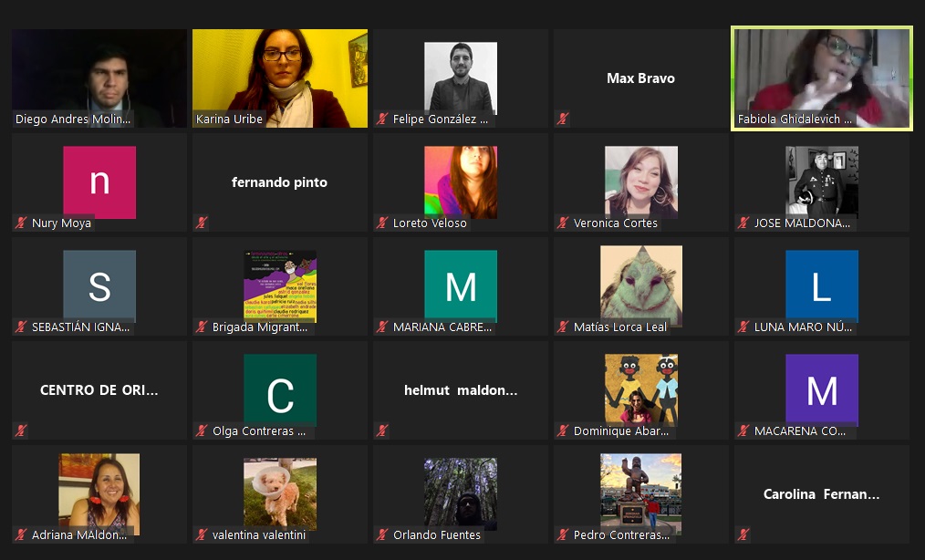Click the Brigada Migrant poster picture
The width and height of the screenshot is (925, 560).
(280, 286)
